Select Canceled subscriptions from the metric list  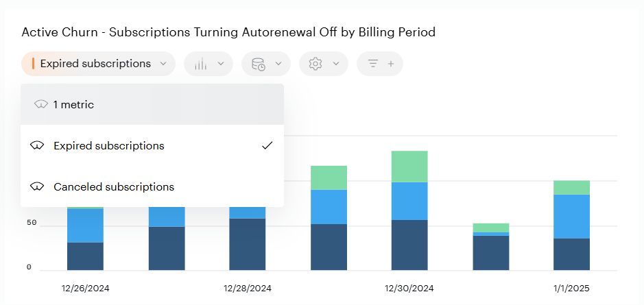pyautogui.click(x=114, y=187)
